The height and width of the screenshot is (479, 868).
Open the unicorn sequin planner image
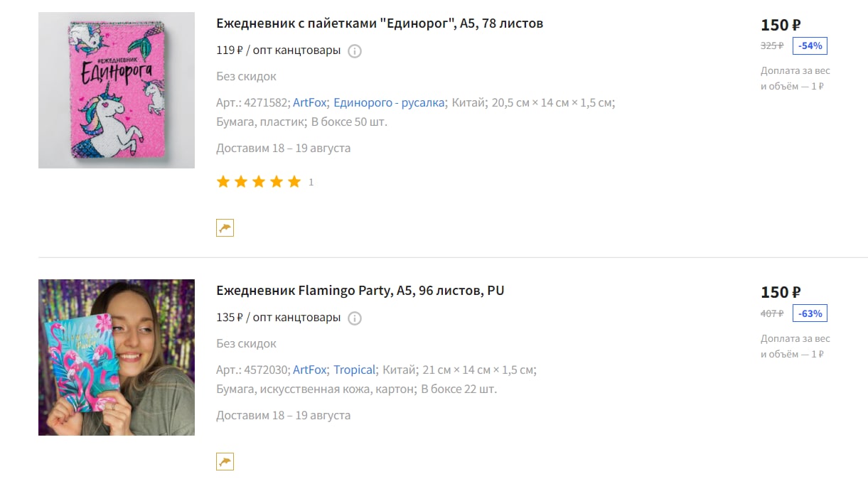[117, 90]
